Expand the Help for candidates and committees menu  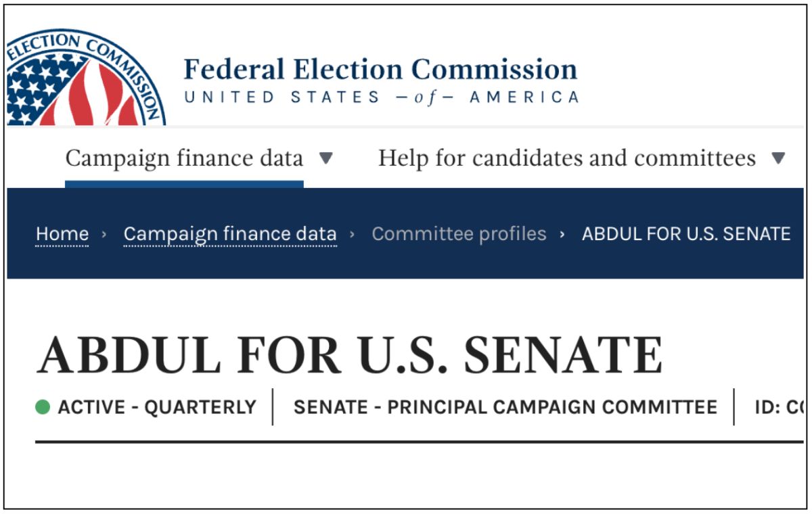[x=780, y=158]
